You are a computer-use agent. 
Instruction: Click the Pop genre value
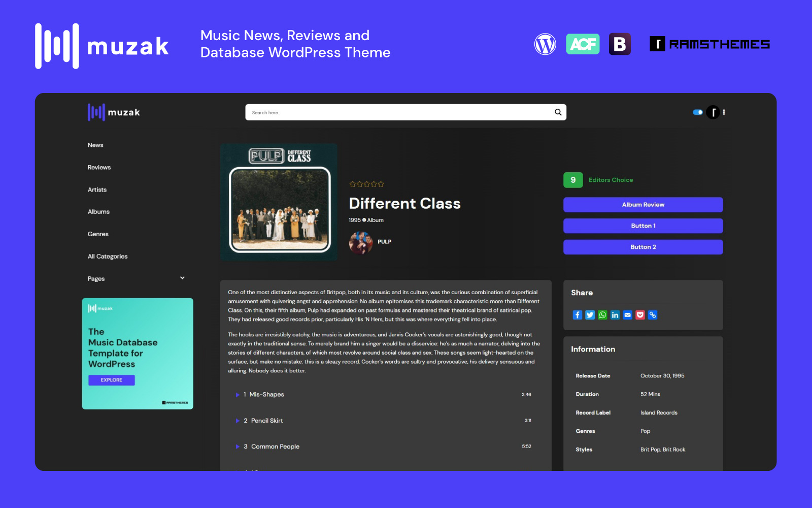click(645, 431)
